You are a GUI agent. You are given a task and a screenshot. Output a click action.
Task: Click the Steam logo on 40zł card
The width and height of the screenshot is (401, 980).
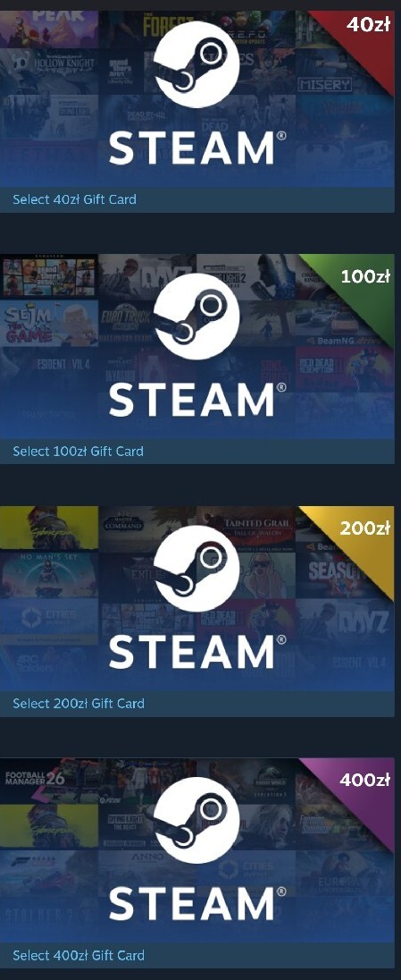196,65
